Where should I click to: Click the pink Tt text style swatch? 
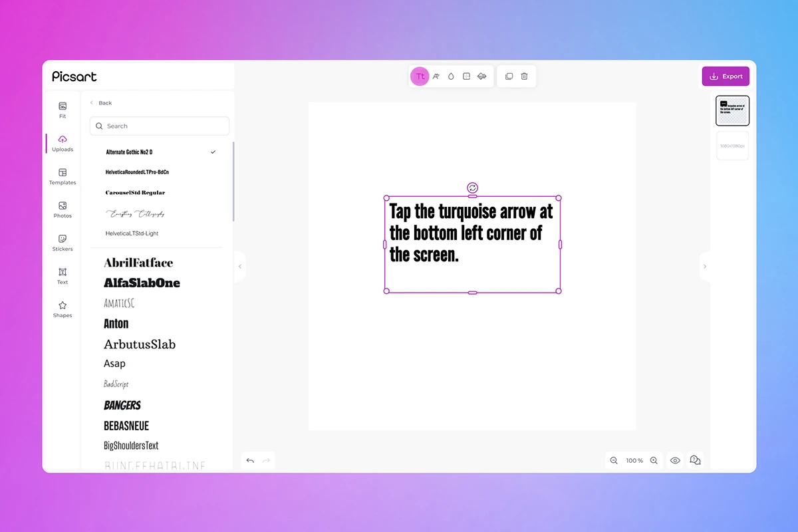tap(420, 76)
